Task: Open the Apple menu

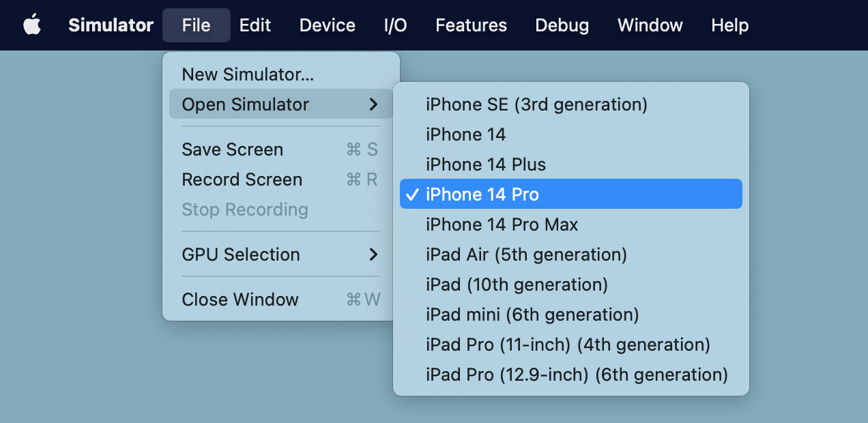Action: coord(32,25)
